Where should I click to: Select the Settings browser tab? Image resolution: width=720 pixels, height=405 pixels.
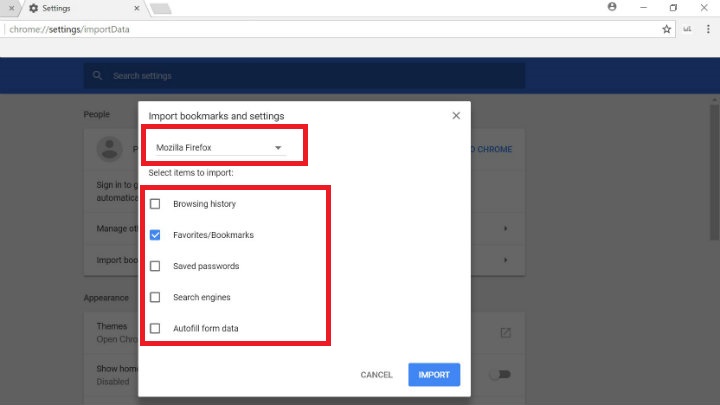pyautogui.click(x=84, y=8)
